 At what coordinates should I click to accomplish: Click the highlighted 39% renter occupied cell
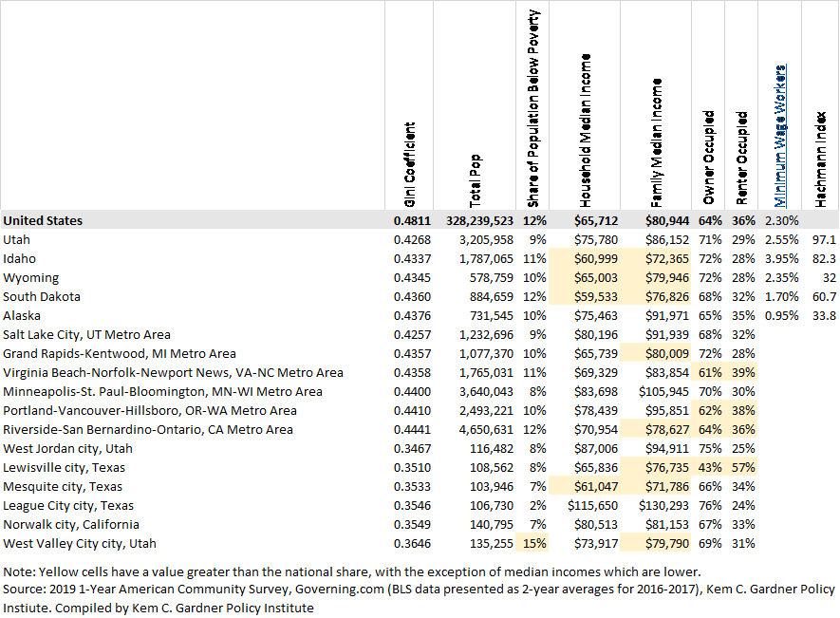741,372
